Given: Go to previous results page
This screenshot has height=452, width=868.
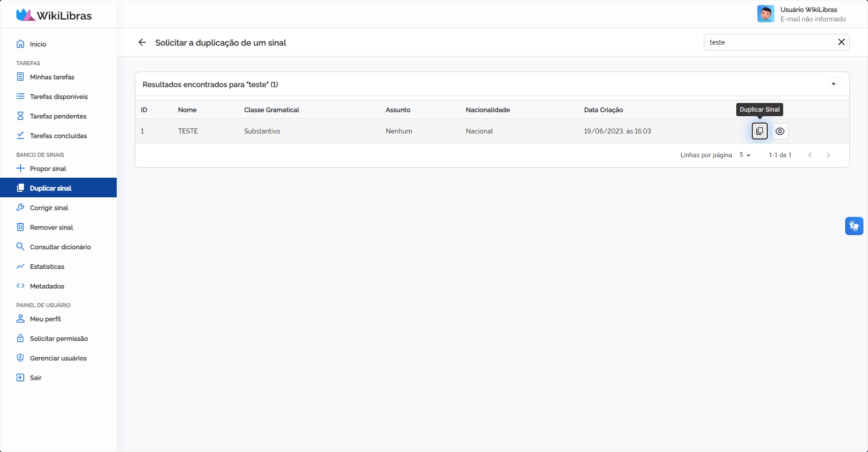Looking at the screenshot, I should point(810,155).
